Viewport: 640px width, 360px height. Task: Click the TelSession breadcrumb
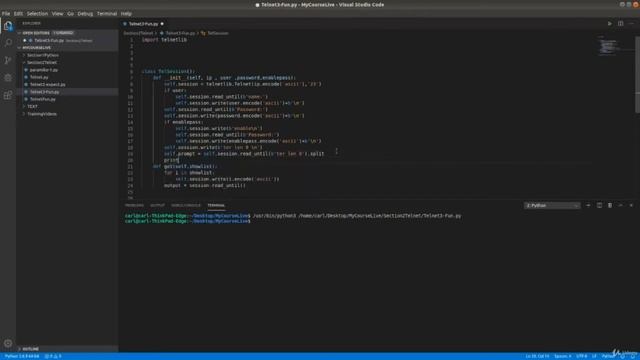coord(215,33)
